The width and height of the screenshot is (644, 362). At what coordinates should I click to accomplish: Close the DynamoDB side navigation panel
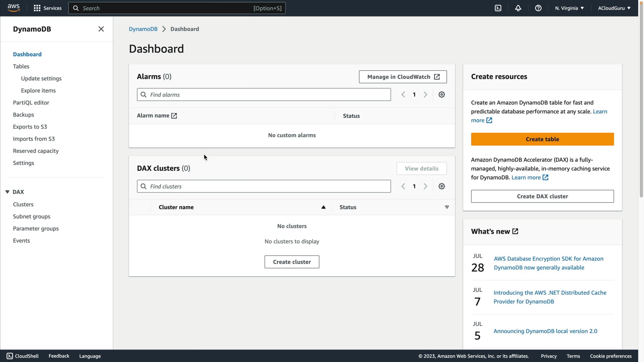tap(101, 29)
